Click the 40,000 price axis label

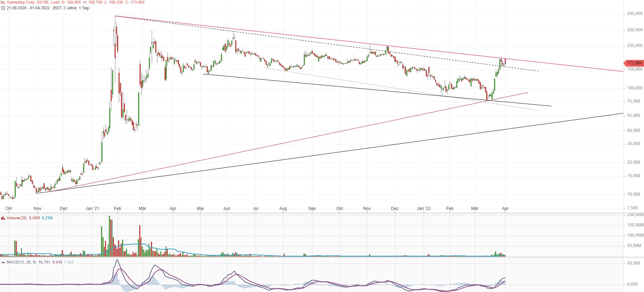[634, 130]
